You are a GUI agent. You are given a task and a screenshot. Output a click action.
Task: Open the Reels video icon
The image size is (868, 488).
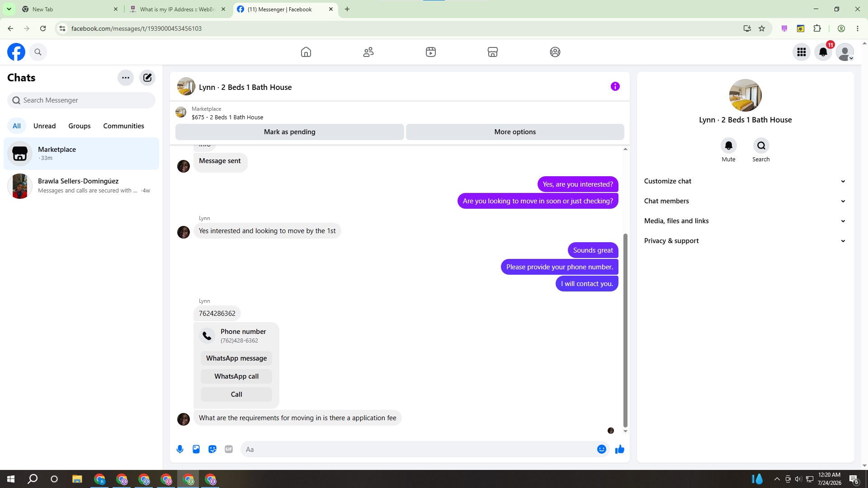(x=431, y=52)
